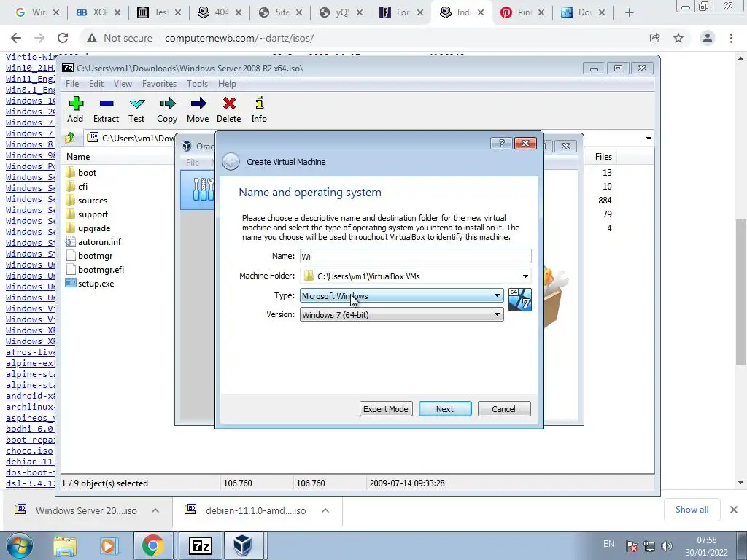The width and height of the screenshot is (747, 560).
Task: Open the 7-Zip Tools menu
Action: click(x=197, y=84)
